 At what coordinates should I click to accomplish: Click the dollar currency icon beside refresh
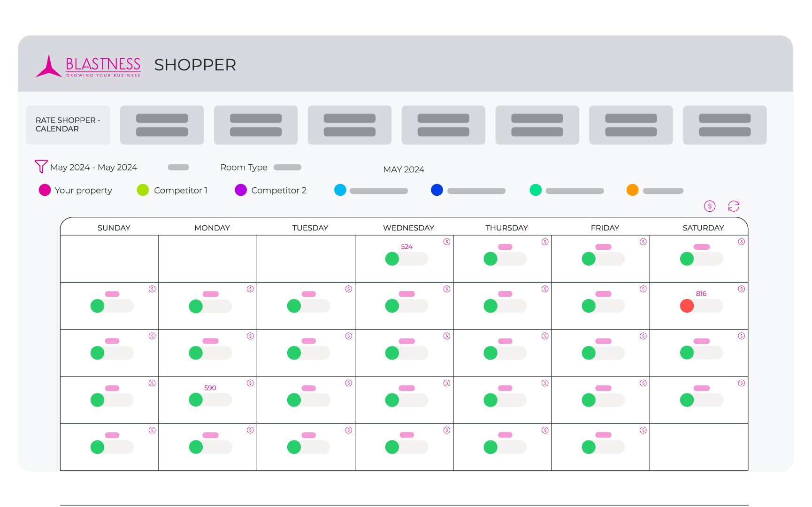click(710, 206)
